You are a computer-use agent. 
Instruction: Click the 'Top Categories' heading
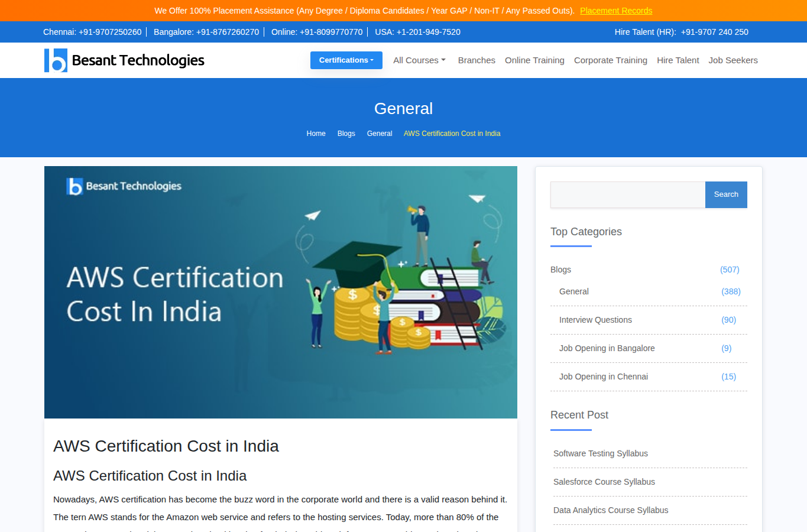click(x=586, y=232)
